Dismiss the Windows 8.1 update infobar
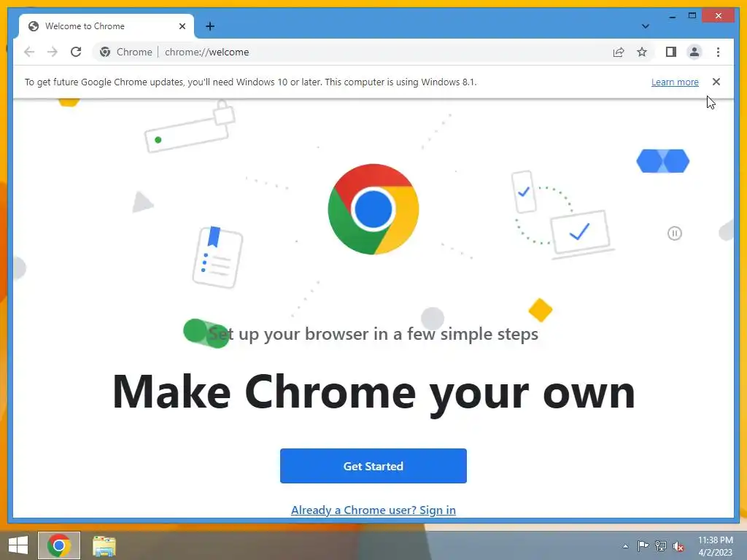The height and width of the screenshot is (560, 747). (x=716, y=82)
